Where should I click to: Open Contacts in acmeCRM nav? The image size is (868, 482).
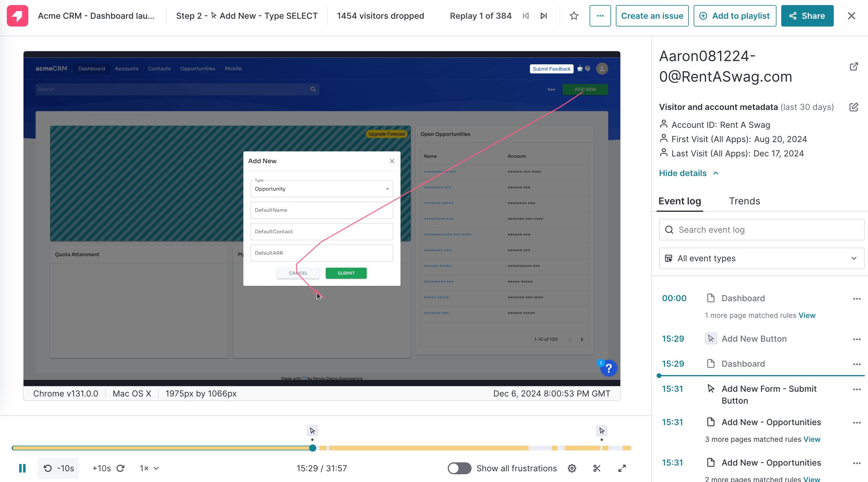tap(159, 69)
